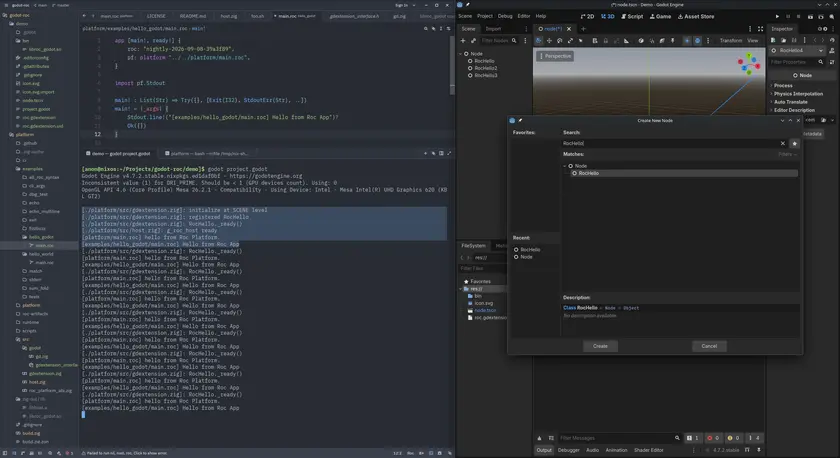The width and height of the screenshot is (840, 458).
Task: Switch to the Game workspace
Action: point(661,17)
